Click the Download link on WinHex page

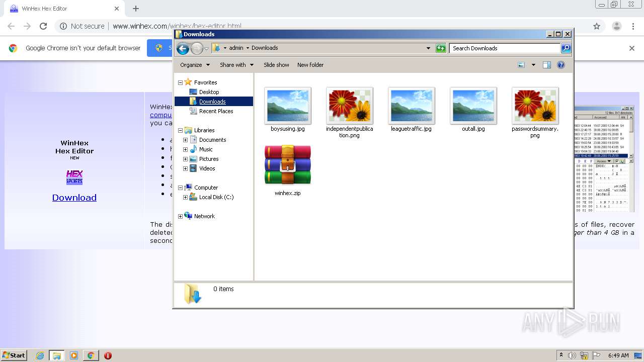(x=74, y=198)
